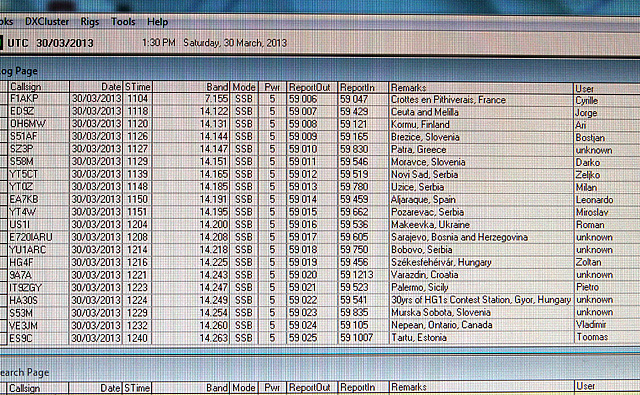Click user name Cyrille
The height and width of the screenshot is (395, 640).
(x=587, y=101)
